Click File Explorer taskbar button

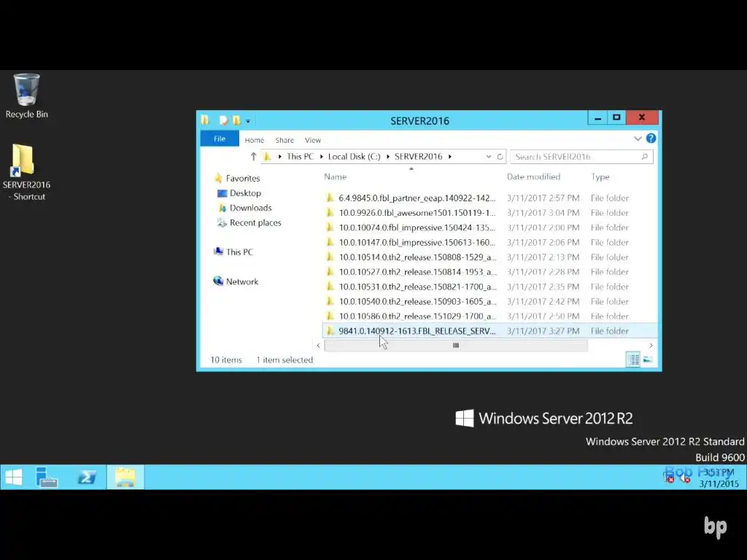(x=125, y=477)
